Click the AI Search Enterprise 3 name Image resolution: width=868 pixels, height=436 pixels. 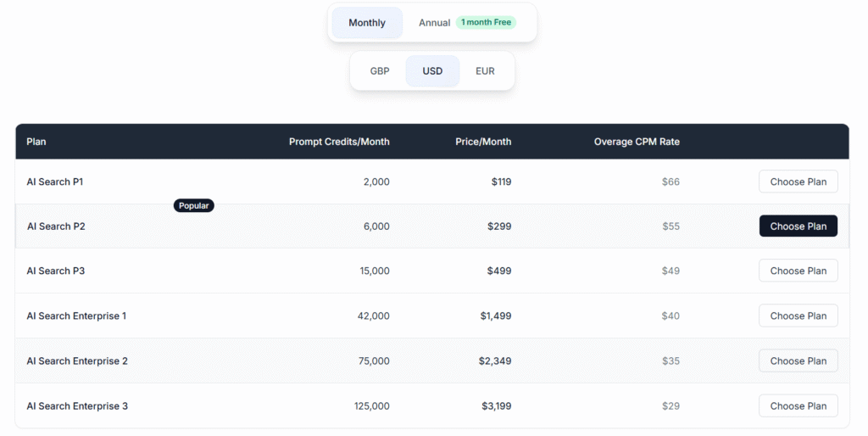tap(77, 406)
